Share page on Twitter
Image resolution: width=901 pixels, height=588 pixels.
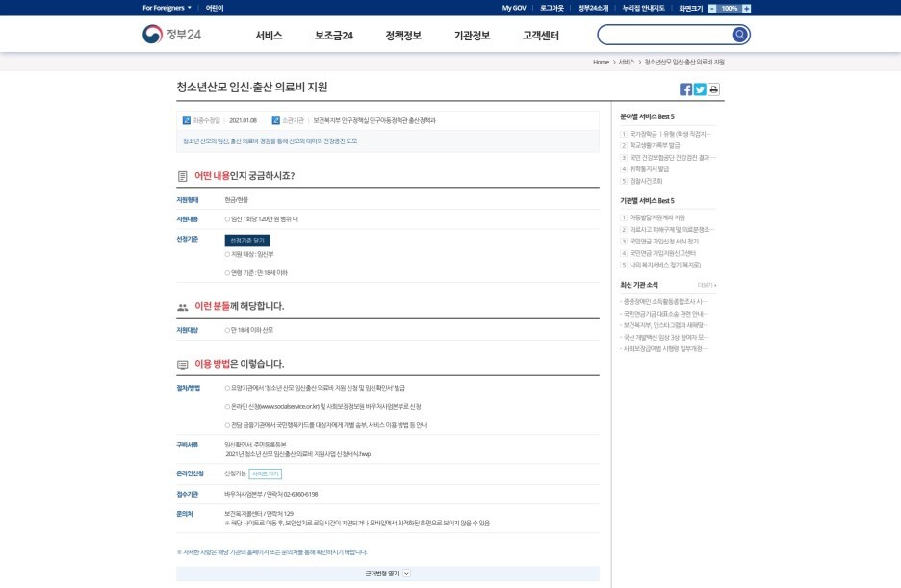(699, 89)
